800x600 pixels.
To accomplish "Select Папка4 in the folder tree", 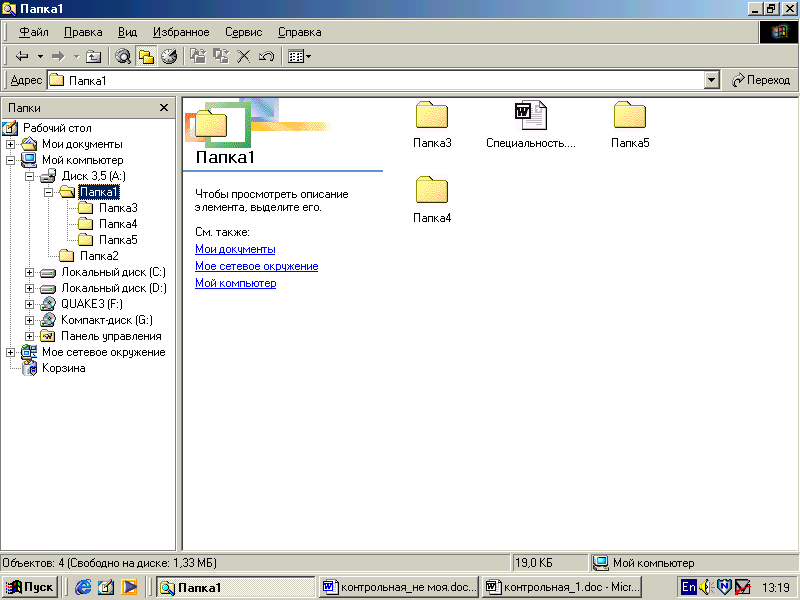I will coord(118,224).
